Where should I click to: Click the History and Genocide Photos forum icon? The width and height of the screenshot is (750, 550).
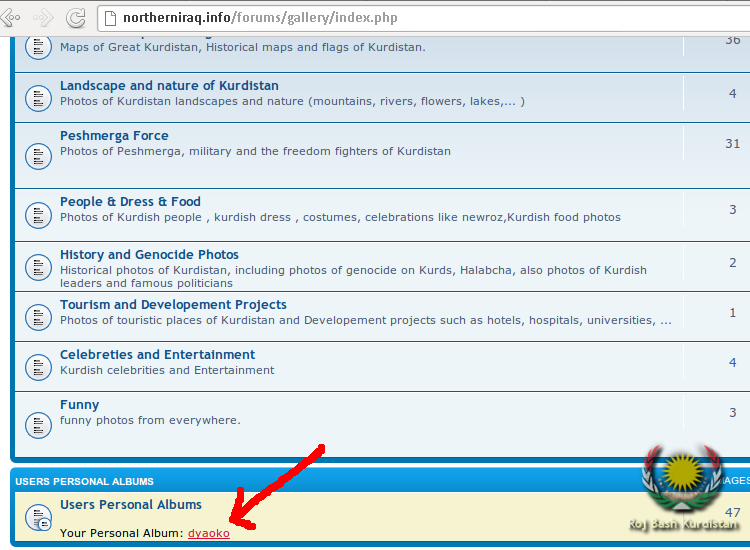coord(38,266)
